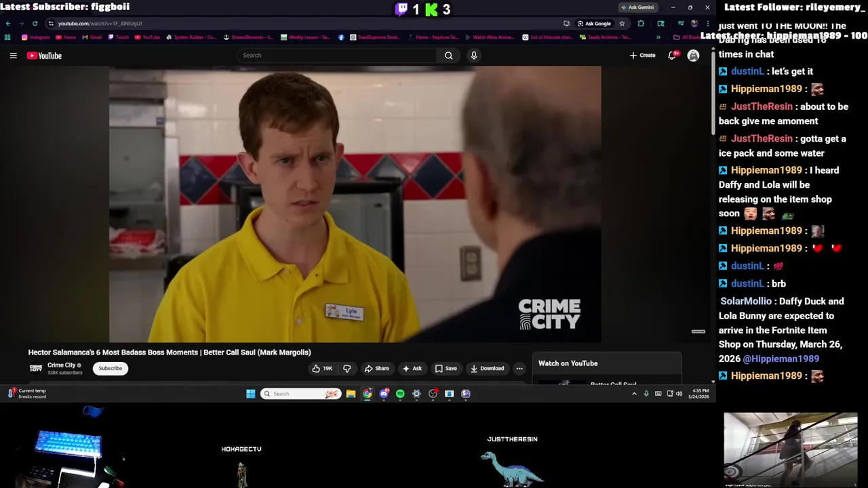Open the Current temp weather widget

click(27, 394)
